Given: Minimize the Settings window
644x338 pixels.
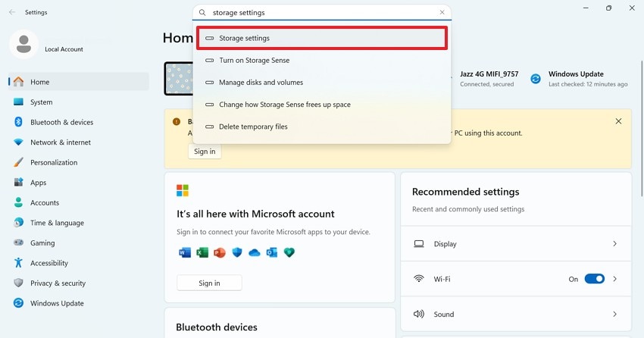Looking at the screenshot, I should tap(586, 8).
